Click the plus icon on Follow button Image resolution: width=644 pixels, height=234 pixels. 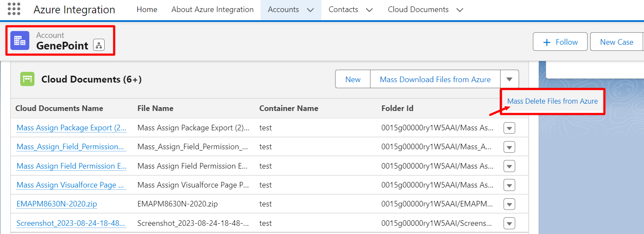pos(547,42)
